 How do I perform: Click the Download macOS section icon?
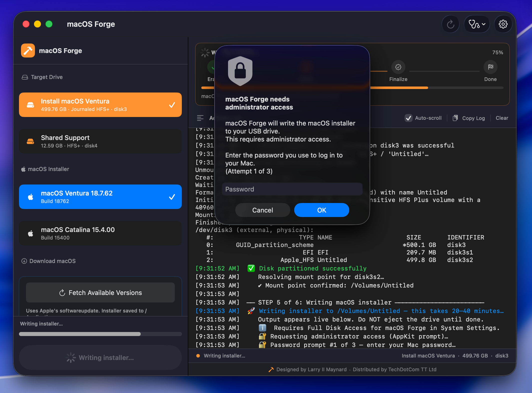[x=24, y=261]
